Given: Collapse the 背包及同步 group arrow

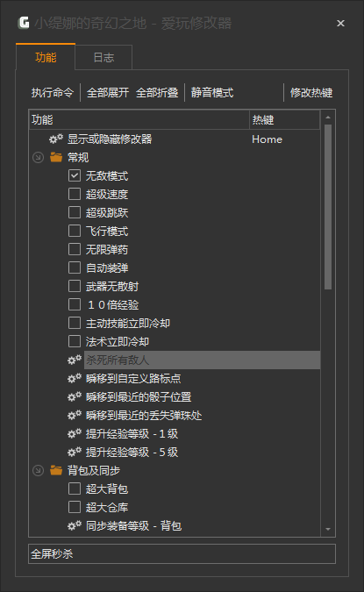Looking at the screenshot, I should click(x=38, y=470).
